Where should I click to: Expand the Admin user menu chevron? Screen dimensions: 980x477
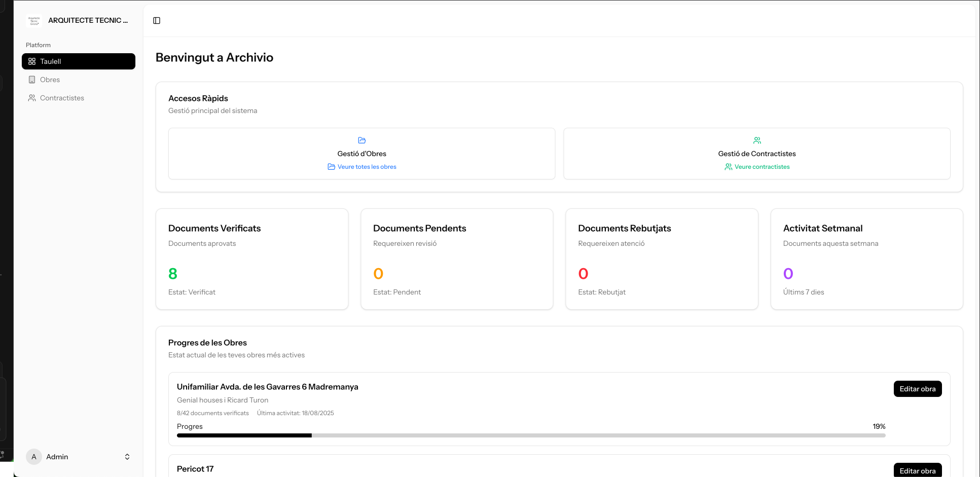point(127,457)
